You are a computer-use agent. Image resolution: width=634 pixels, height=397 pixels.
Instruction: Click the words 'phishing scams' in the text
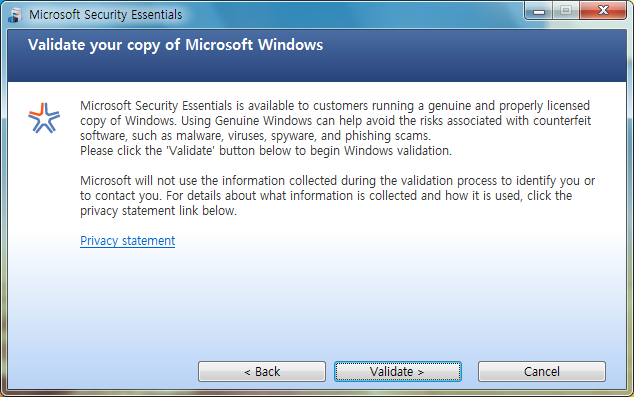(387, 136)
